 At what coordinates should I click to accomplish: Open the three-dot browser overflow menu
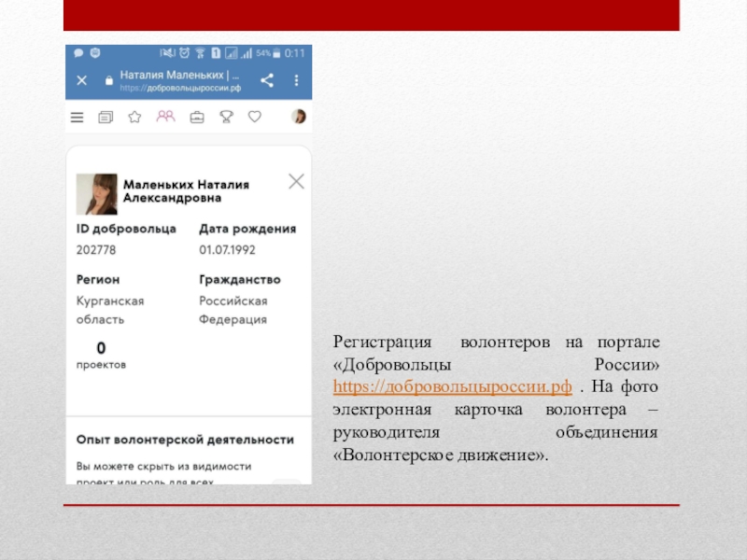[x=298, y=80]
